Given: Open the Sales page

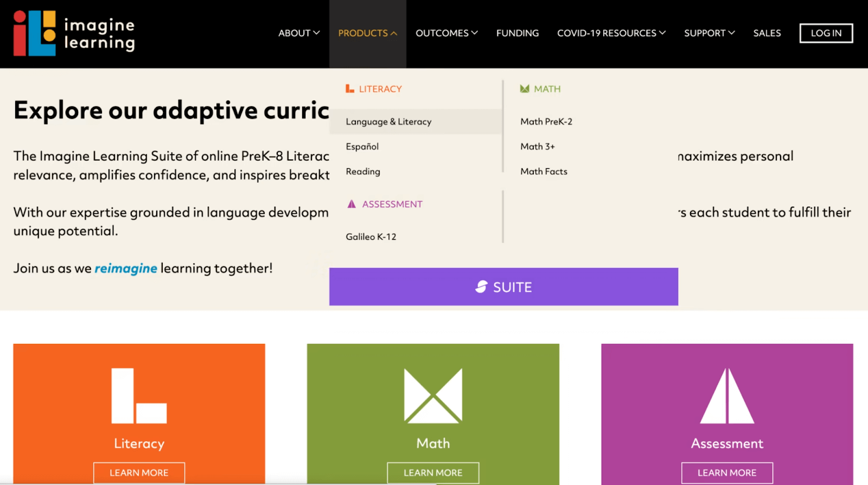Looking at the screenshot, I should pyautogui.click(x=767, y=33).
